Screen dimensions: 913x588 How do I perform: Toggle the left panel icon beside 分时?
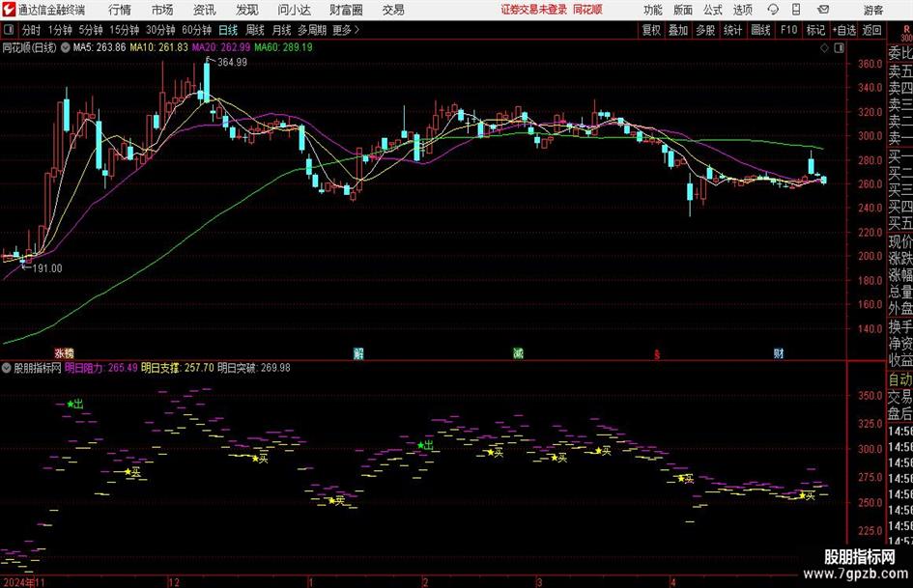[x=8, y=30]
